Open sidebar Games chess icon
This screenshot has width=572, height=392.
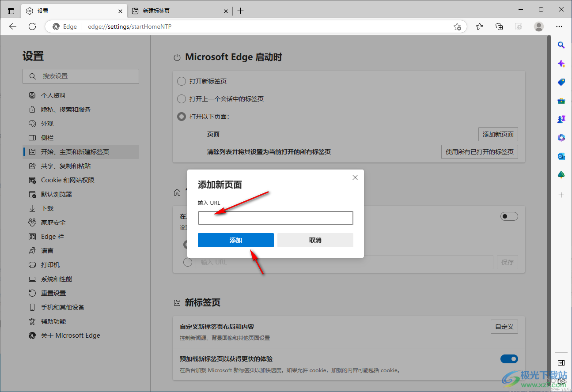(x=561, y=119)
